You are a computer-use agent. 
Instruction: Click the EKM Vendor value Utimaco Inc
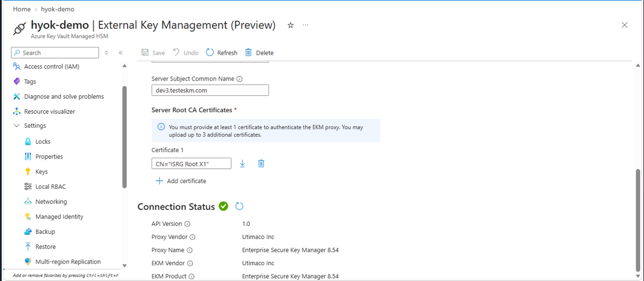click(x=258, y=264)
